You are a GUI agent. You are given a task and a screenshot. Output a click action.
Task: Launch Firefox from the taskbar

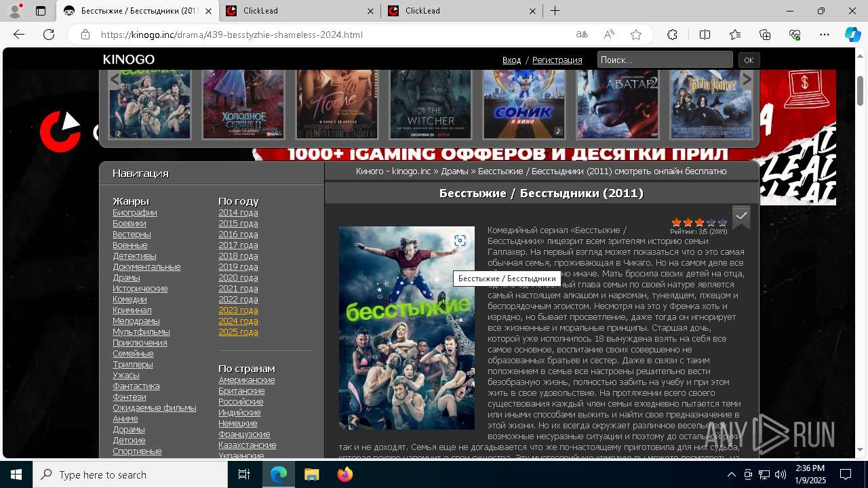pyautogui.click(x=345, y=474)
